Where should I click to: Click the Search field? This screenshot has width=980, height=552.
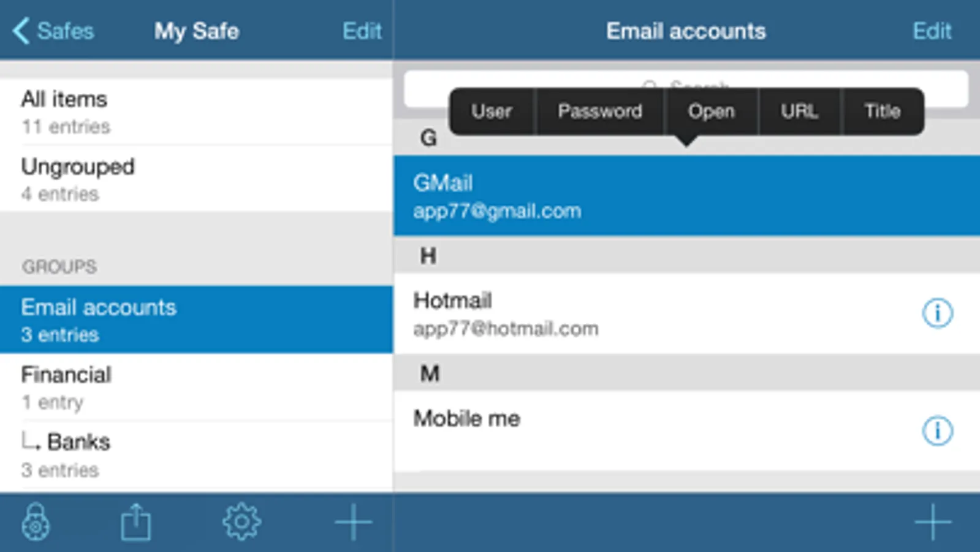pos(686,88)
